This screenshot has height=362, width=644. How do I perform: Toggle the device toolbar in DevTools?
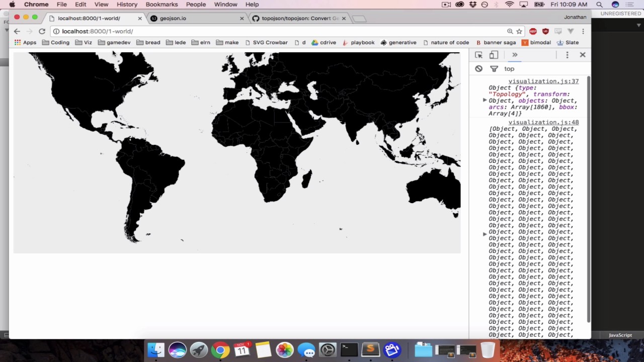pos(494,55)
